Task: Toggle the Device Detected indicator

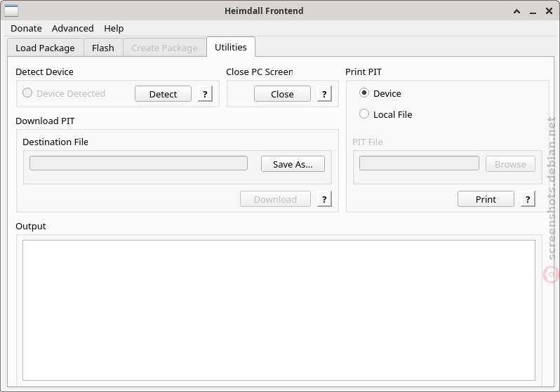Action: [64, 93]
